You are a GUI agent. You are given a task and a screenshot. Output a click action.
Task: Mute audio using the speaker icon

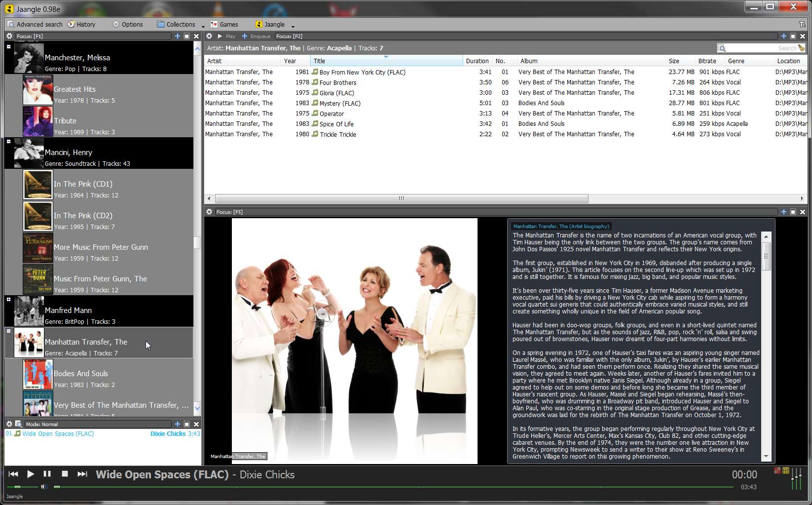(44, 487)
